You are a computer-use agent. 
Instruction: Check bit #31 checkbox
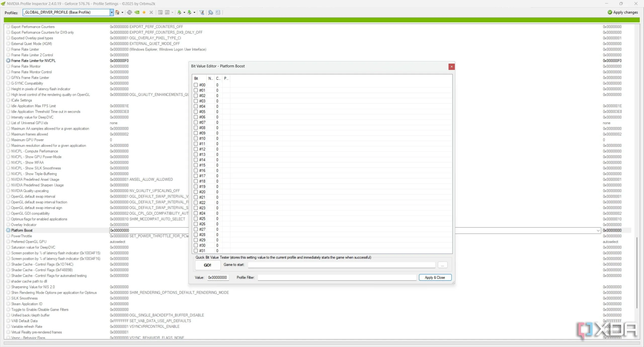tap(196, 251)
